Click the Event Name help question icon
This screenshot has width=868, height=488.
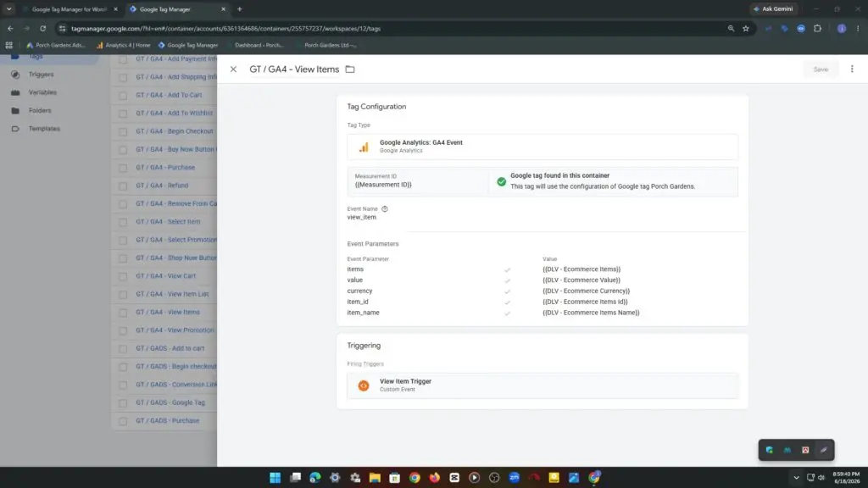pos(385,208)
